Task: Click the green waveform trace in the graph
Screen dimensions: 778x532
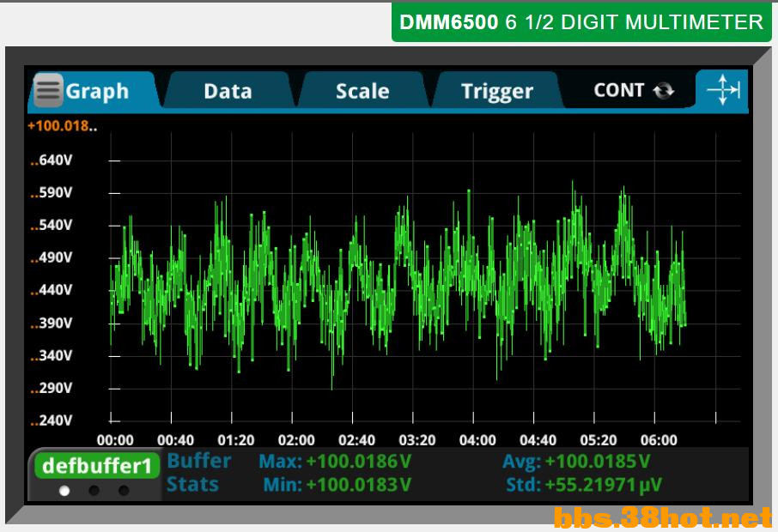Action: pos(386,283)
